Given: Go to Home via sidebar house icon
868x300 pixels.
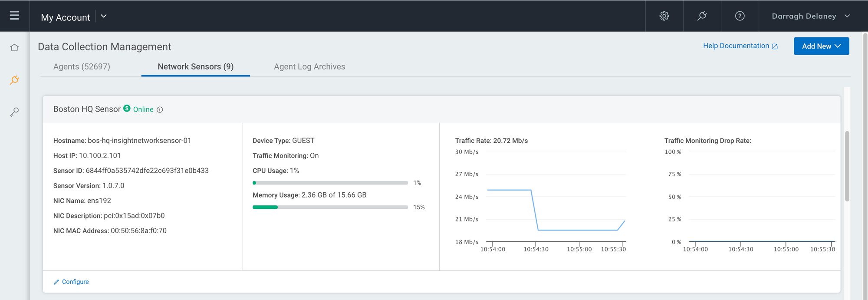Looking at the screenshot, I should click(14, 48).
